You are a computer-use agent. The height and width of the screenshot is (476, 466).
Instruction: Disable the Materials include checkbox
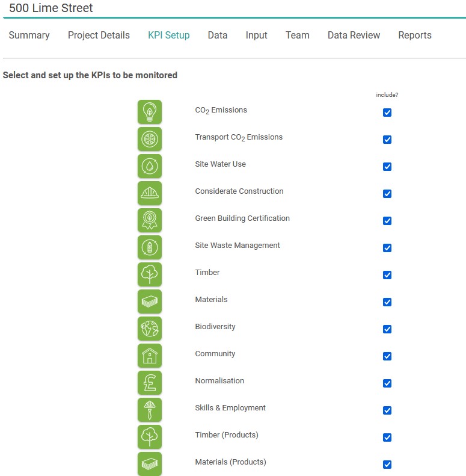pos(387,302)
